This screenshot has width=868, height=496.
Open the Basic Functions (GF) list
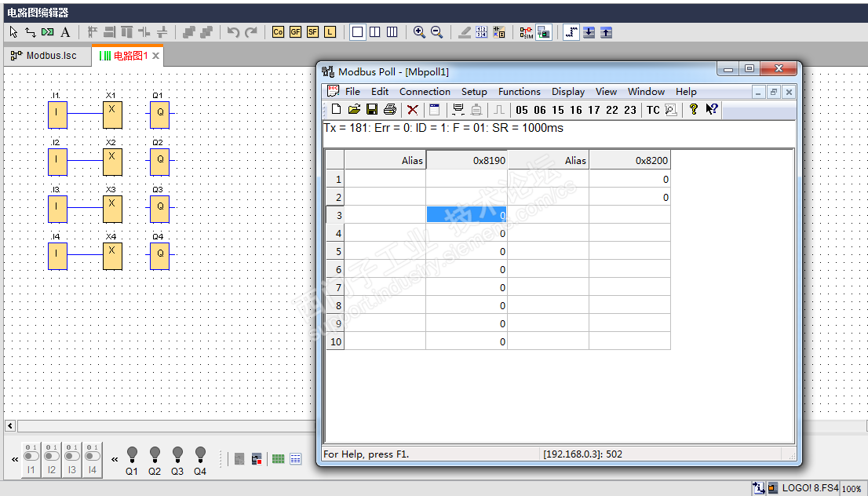point(296,32)
